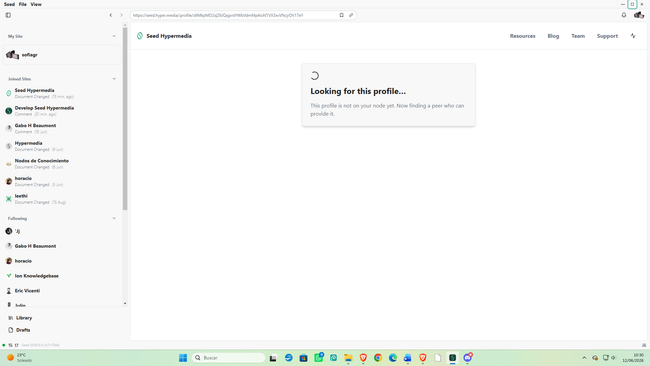Open Nodos de Conocimiento site
The image size is (650, 366).
[x=62, y=164]
